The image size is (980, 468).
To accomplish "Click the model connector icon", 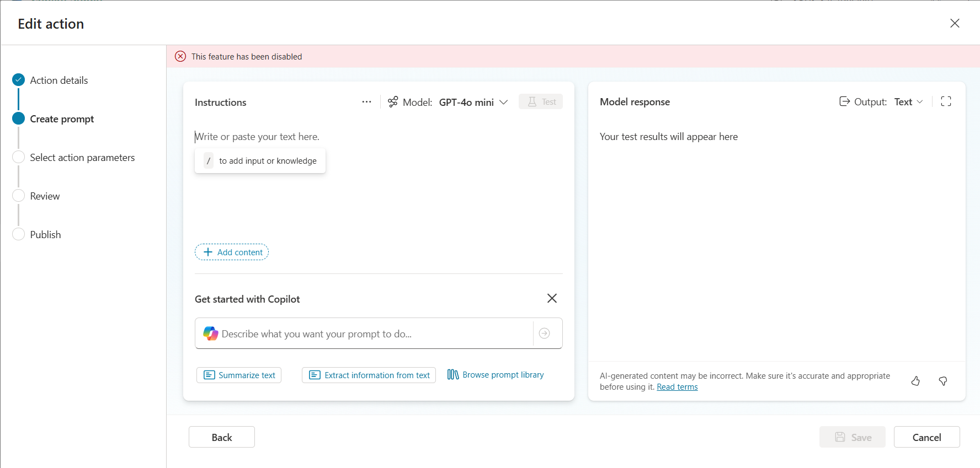I will tap(393, 102).
